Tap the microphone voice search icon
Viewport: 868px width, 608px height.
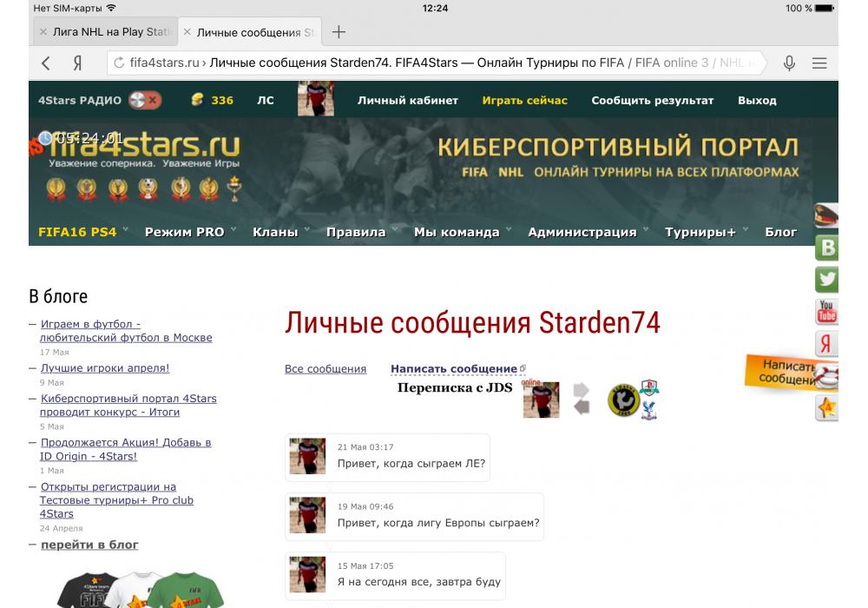tap(789, 63)
